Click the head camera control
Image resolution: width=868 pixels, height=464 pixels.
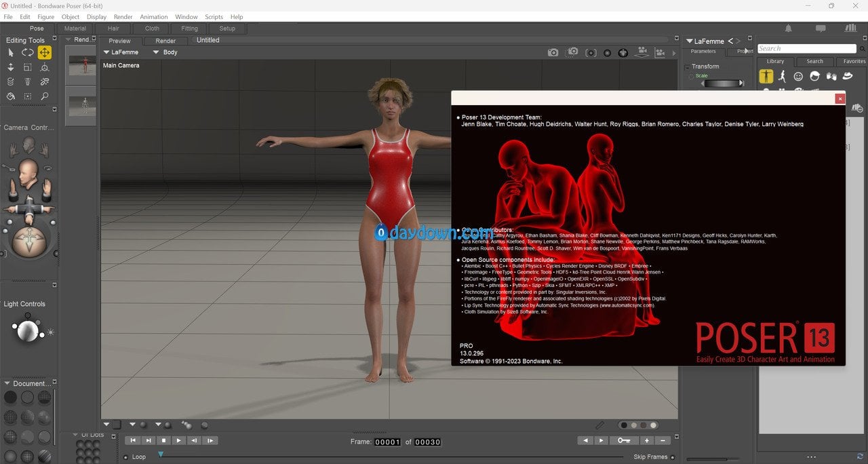tap(28, 173)
